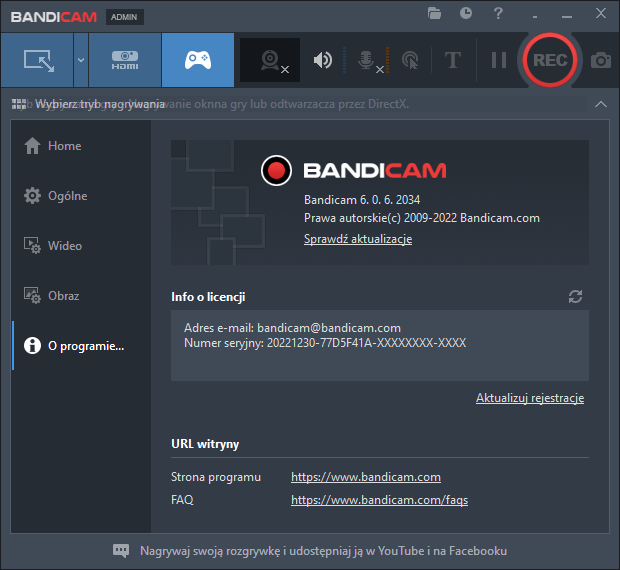Capture a screenshot with the camera icon
Screen dimensions: 620x570
point(601,60)
